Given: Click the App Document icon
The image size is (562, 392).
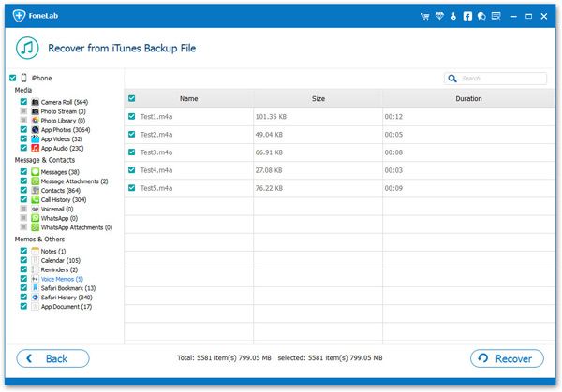Looking at the screenshot, I should [36, 307].
